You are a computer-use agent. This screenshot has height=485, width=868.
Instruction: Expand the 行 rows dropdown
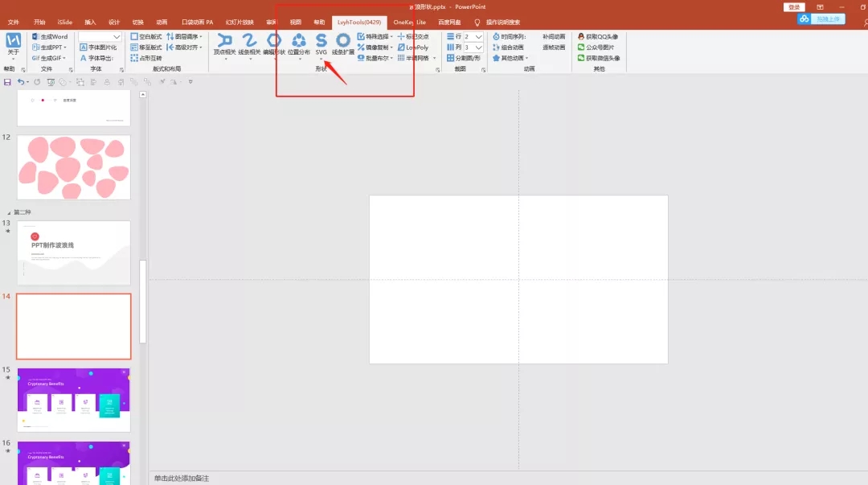click(479, 37)
